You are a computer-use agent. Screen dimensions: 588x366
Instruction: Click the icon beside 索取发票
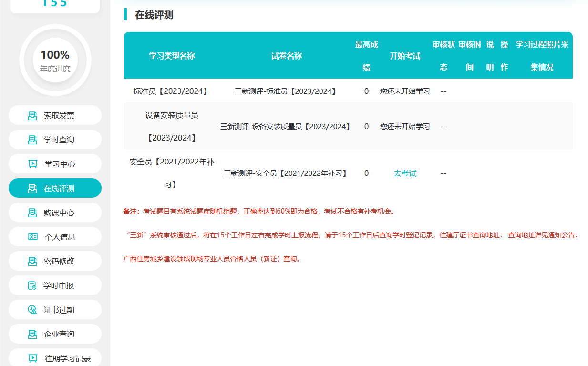[x=32, y=115]
